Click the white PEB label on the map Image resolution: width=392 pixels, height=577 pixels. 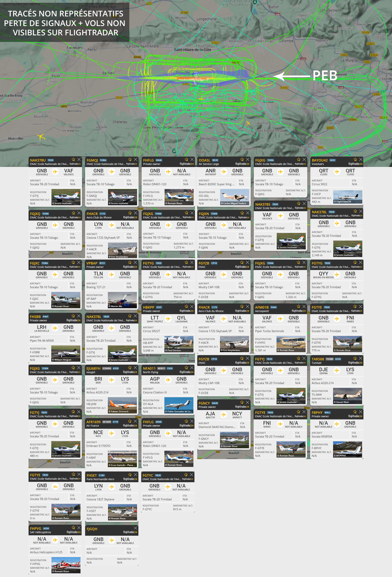[x=325, y=76]
